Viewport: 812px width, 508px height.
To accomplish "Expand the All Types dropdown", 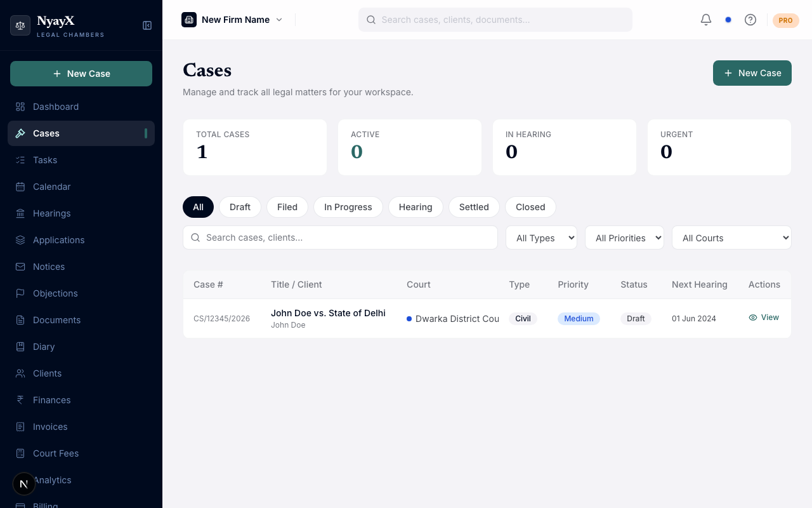I will [541, 237].
